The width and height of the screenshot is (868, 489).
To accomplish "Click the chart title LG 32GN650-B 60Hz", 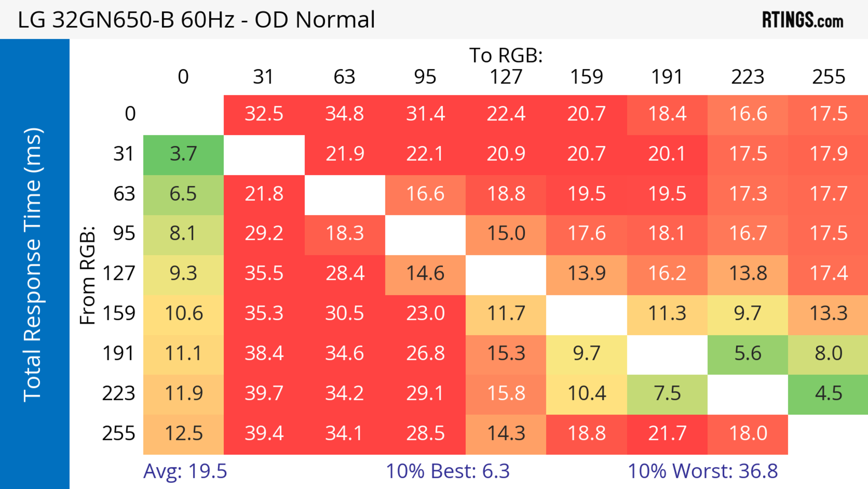I will (x=196, y=20).
